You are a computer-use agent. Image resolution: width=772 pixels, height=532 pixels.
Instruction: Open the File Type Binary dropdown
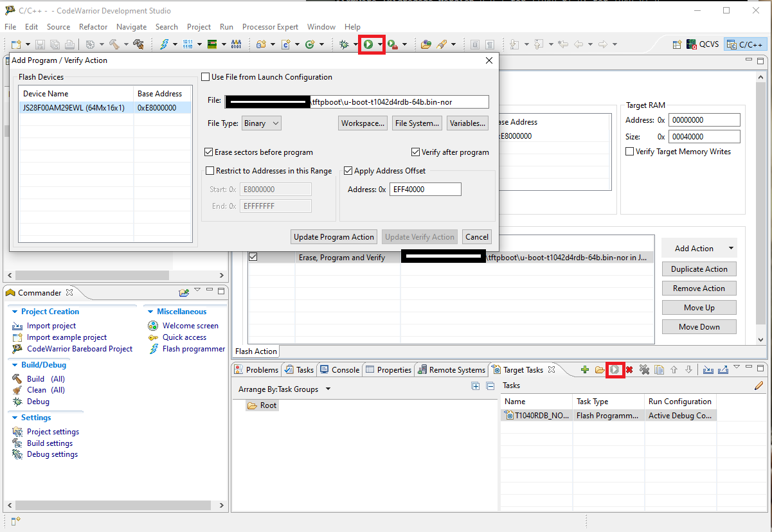pos(262,123)
